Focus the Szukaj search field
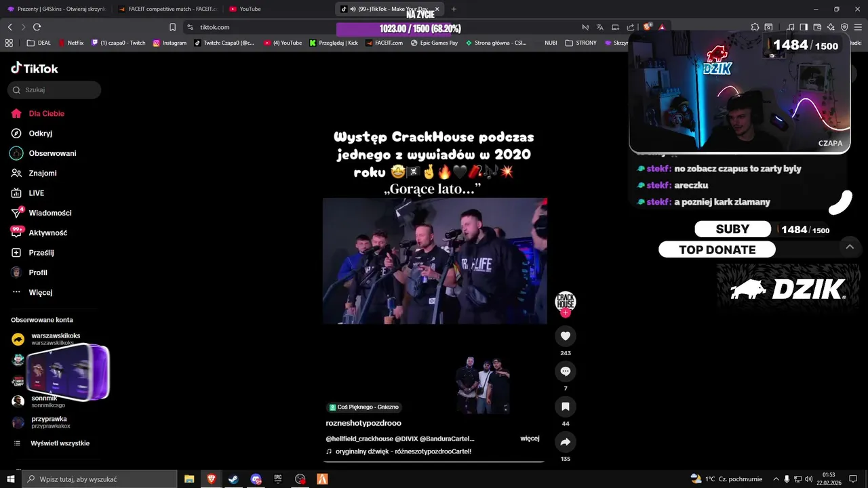The height and width of the screenshot is (488, 868). [54, 89]
